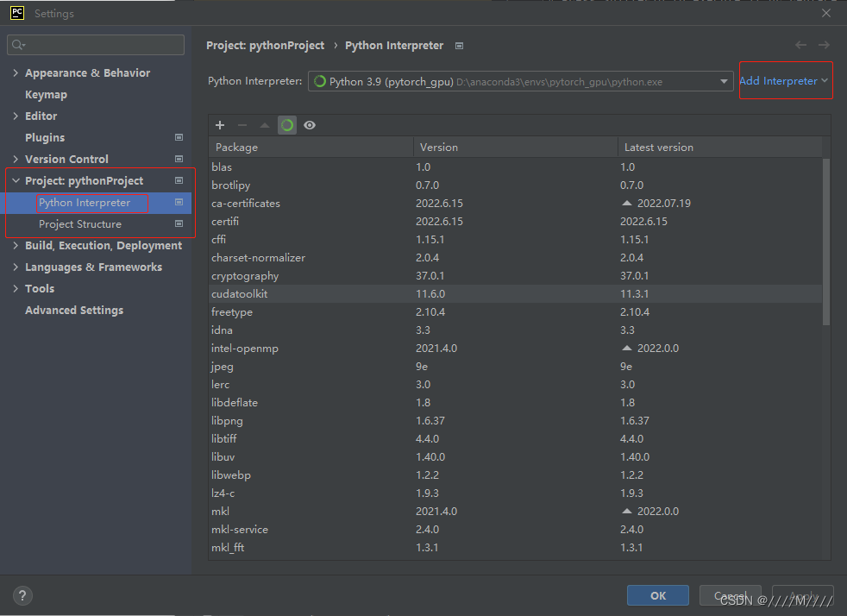
Task: Click in the settings search field
Action: (96, 45)
